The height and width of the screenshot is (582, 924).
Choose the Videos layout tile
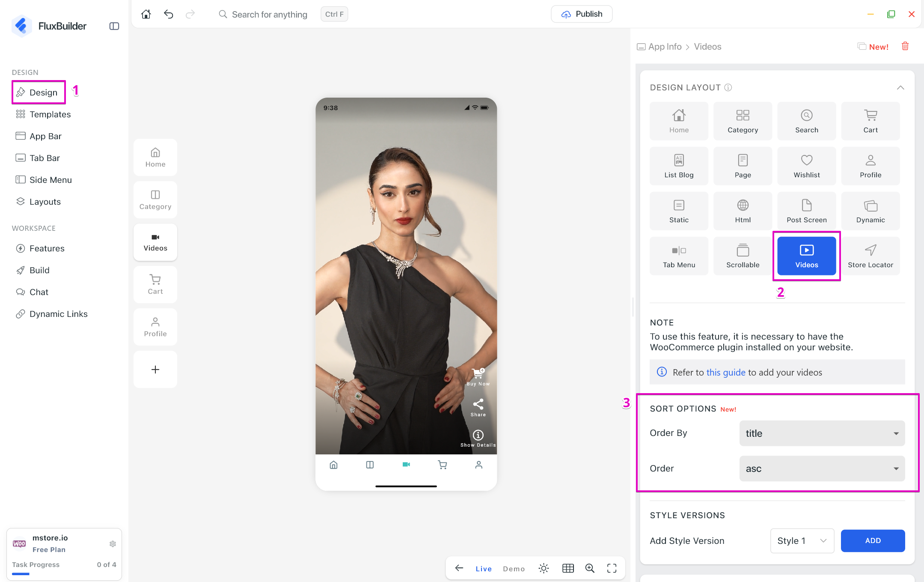(x=806, y=256)
